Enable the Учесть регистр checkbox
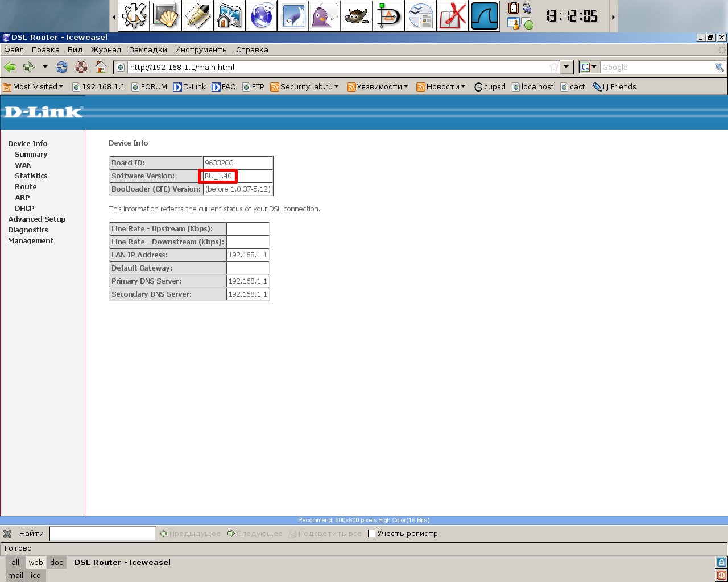 [x=372, y=534]
